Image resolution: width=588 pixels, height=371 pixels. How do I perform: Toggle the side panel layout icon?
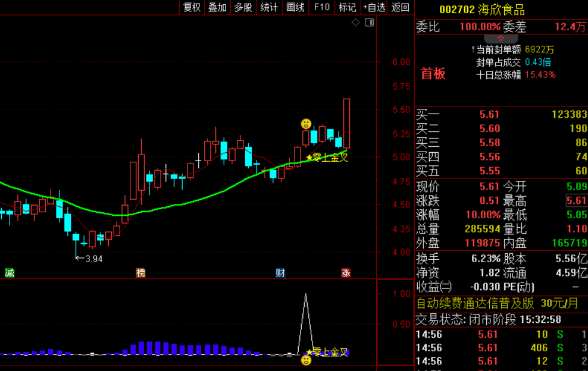click(x=370, y=23)
